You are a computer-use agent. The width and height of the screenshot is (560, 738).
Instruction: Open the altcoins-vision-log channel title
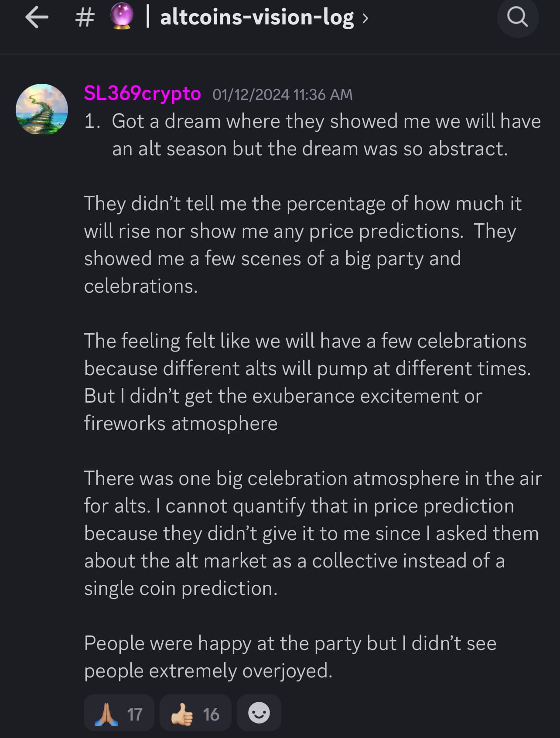pyautogui.click(x=257, y=18)
